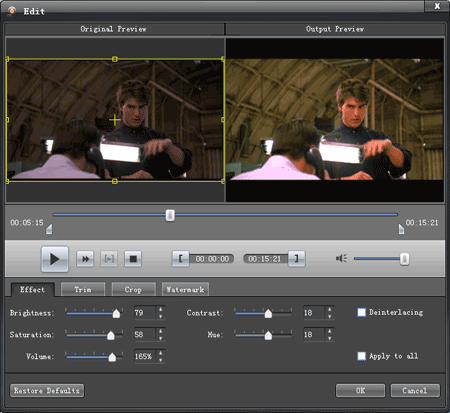450x413 pixels.
Task: Check the Apply to all option
Action: [361, 356]
